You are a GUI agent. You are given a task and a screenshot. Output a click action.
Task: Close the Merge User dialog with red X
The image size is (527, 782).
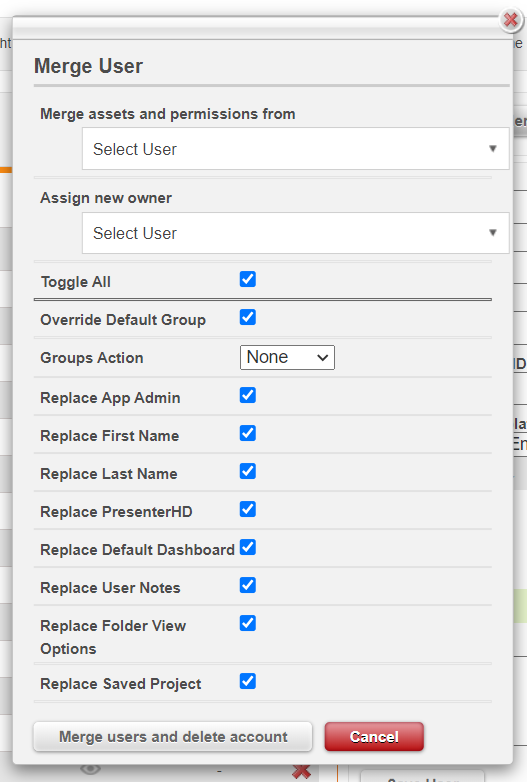click(x=511, y=20)
